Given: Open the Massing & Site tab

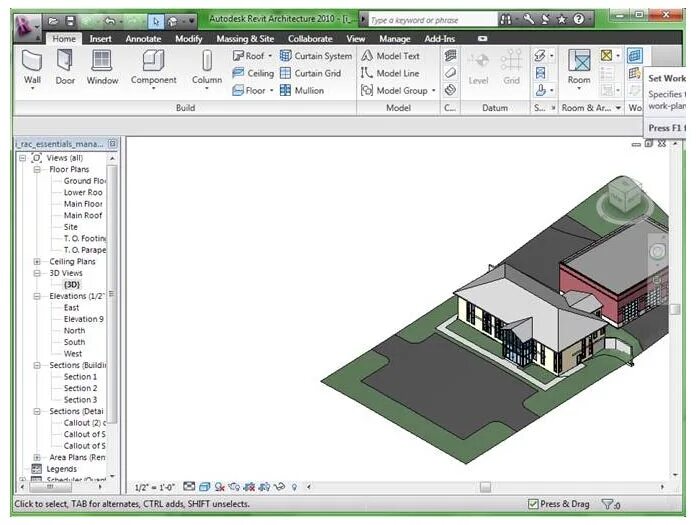Looking at the screenshot, I should point(245,39).
